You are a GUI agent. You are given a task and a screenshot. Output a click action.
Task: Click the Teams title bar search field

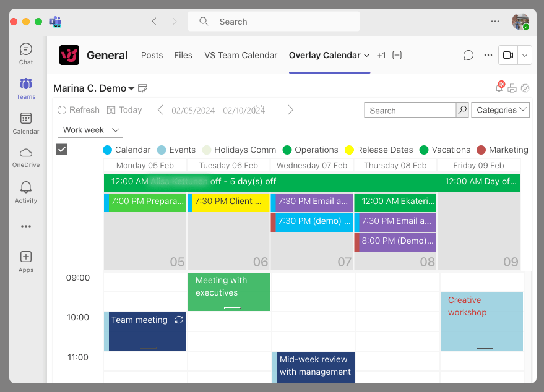(x=274, y=22)
